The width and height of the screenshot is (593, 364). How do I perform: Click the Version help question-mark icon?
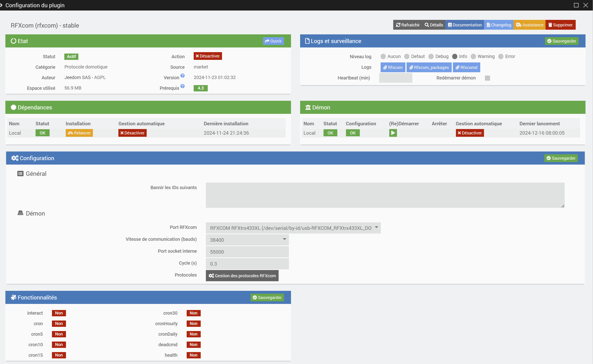(x=182, y=76)
